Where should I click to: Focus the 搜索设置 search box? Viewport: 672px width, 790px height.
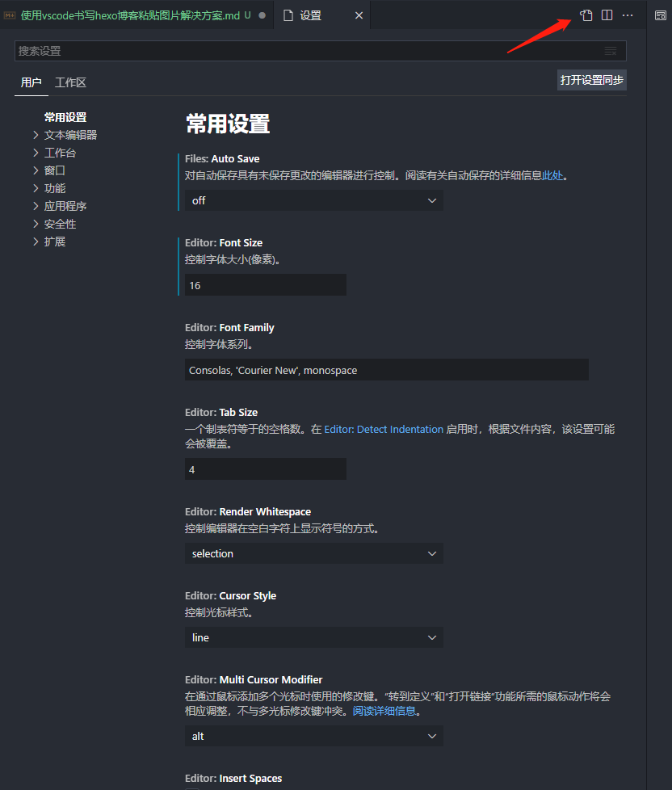[307, 51]
